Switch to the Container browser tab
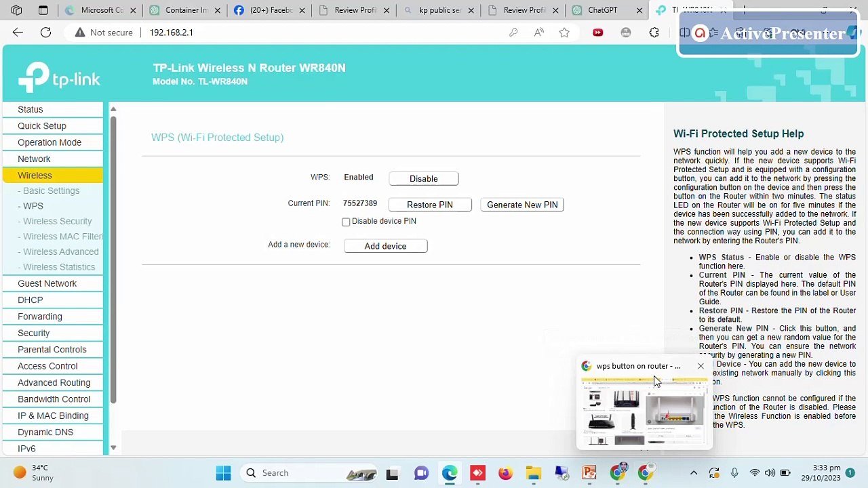868x488 pixels. (x=184, y=10)
